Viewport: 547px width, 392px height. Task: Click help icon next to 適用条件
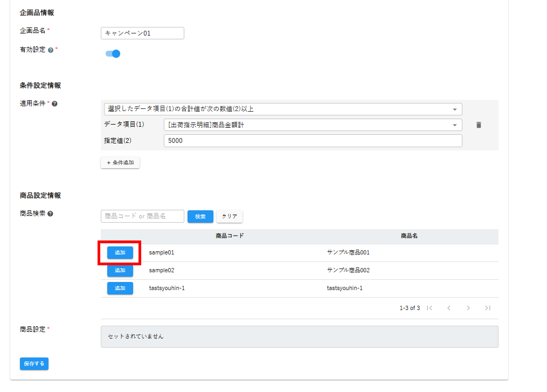click(54, 104)
